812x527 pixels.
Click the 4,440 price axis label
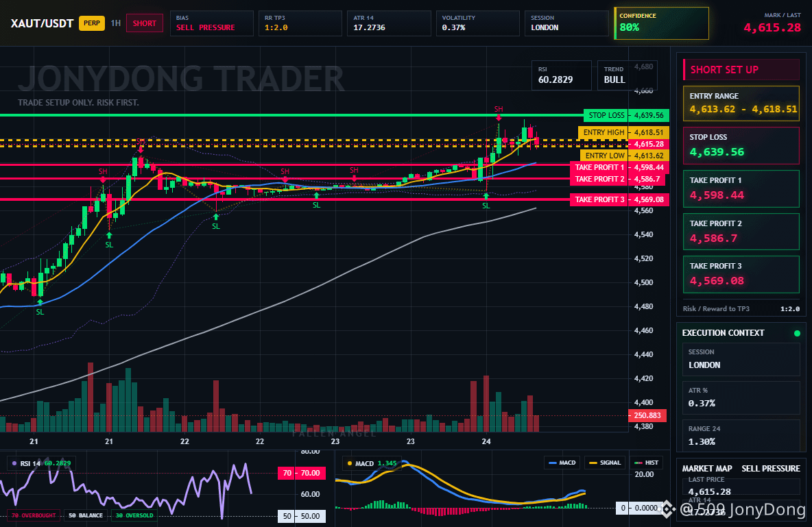coord(644,354)
